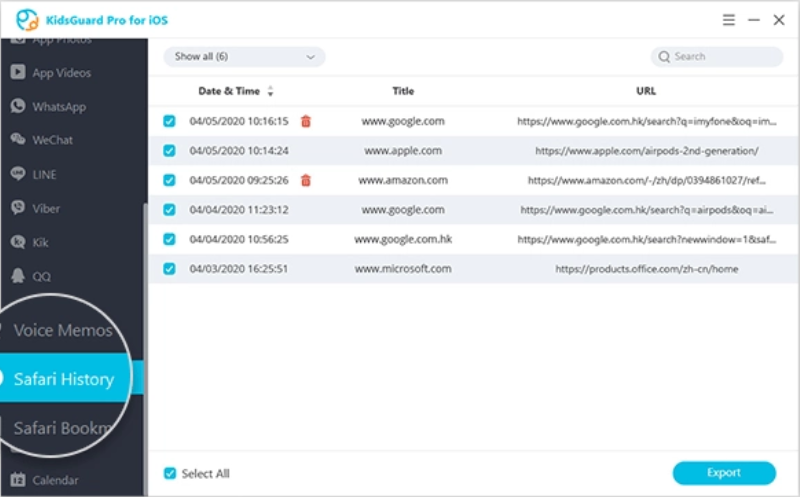
Task: Open QQ section label
Action: pos(41,277)
